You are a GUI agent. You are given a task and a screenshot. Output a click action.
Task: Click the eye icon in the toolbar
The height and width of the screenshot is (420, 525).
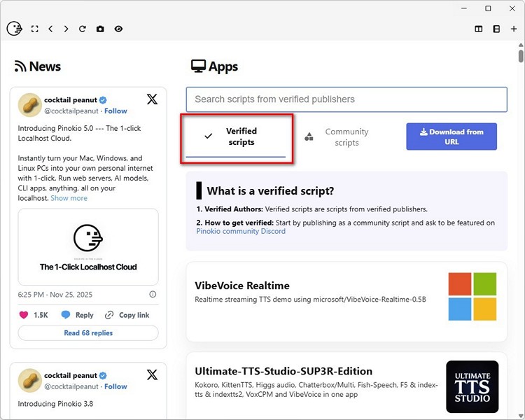[x=118, y=29]
